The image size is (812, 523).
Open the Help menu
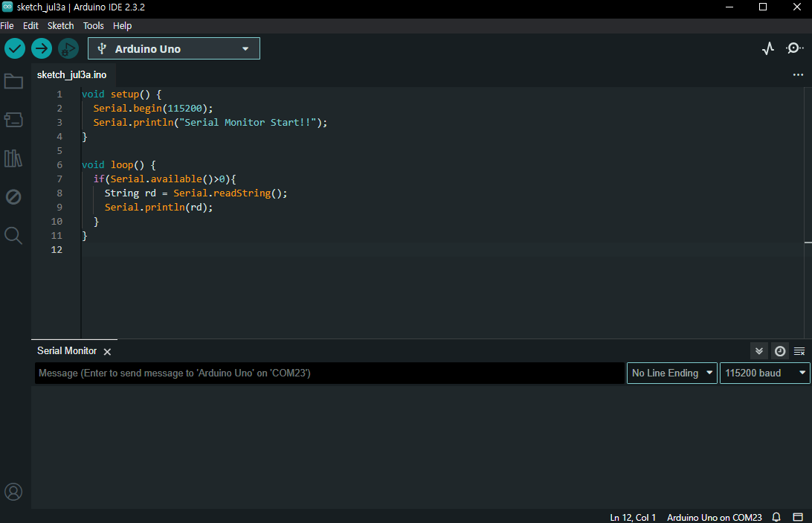[x=122, y=25]
